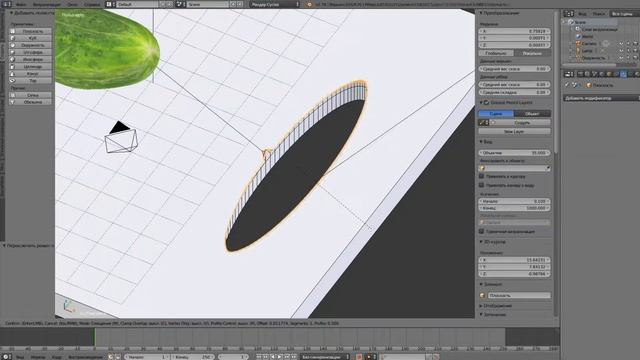Image resolution: width=640 pixels, height=360 pixels.
Task: Toggle the Grease Pencil Layers checkbox
Action: click(487, 102)
